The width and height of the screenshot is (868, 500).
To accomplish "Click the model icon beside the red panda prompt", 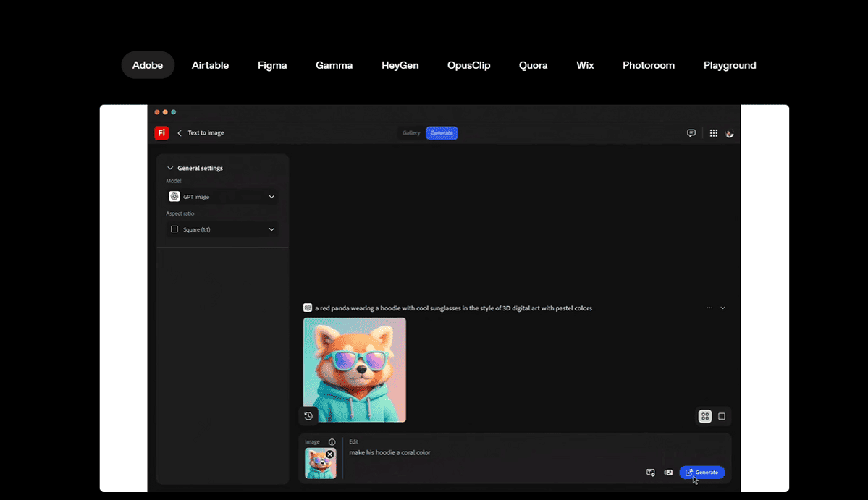I will (x=307, y=308).
